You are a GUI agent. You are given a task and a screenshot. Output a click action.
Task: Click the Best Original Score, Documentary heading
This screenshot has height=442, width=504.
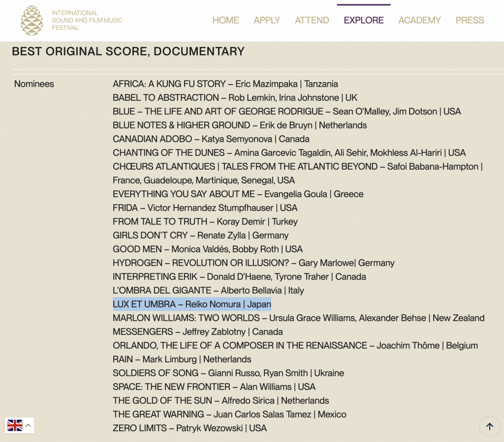[128, 51]
